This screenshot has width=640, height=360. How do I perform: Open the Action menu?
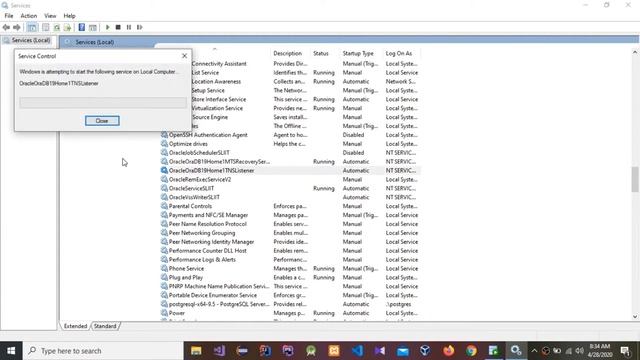(x=29, y=16)
